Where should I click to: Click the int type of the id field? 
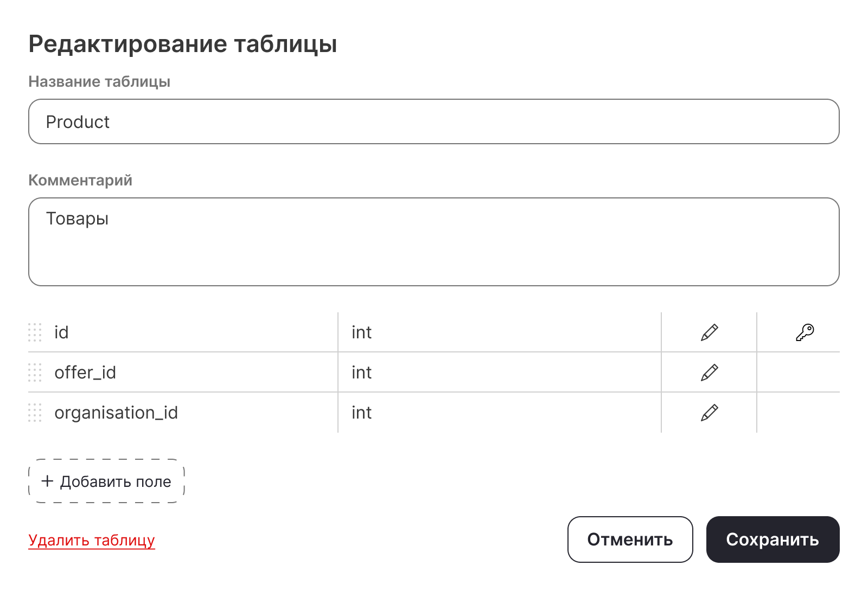362,332
